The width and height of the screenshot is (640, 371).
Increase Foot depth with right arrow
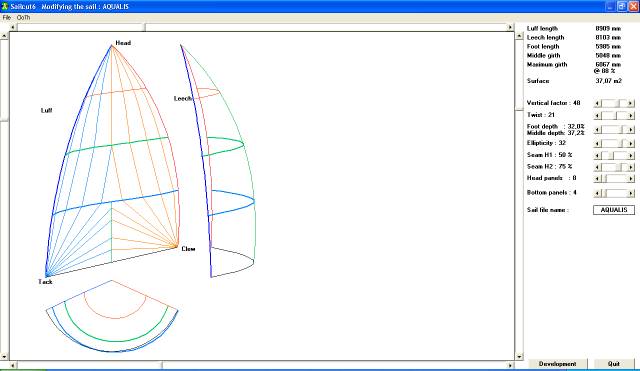(631, 130)
